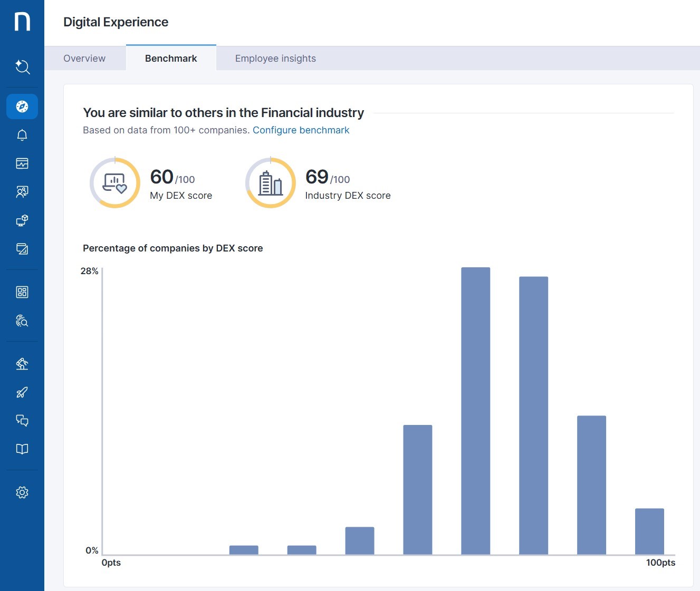Open the four-square grid sidebar icon
Screen dimensions: 700x591
(x=22, y=292)
